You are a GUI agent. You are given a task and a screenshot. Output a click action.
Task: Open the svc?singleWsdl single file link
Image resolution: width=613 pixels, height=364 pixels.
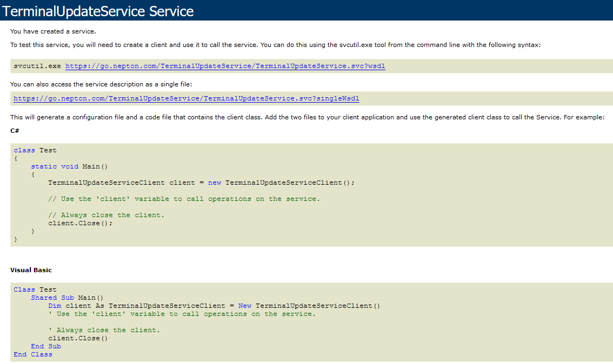click(186, 98)
